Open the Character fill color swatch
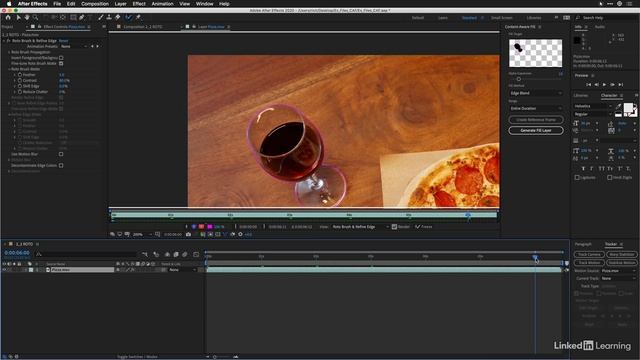 tap(629, 108)
